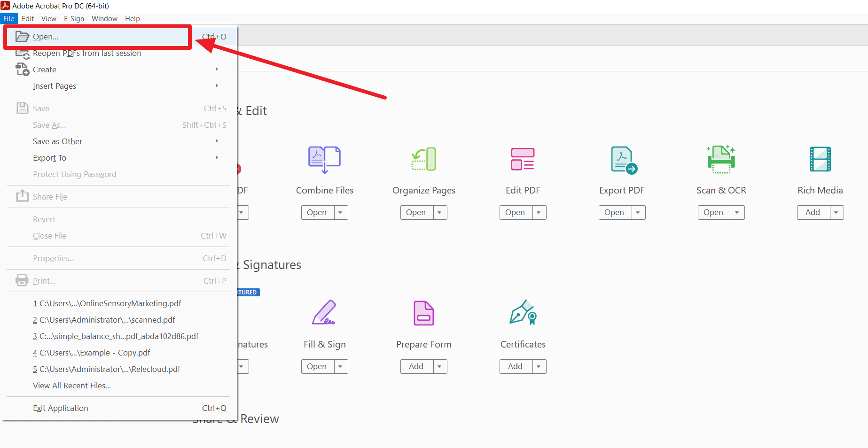
Task: Open the Help menu
Action: [x=133, y=18]
